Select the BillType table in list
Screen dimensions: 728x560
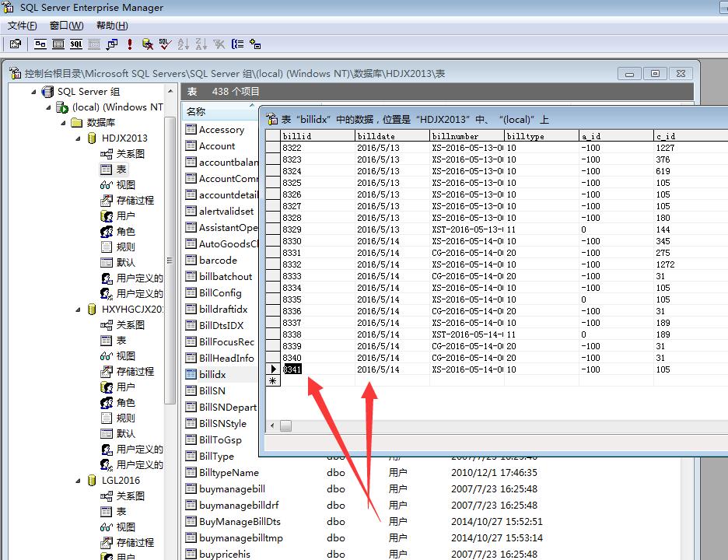[x=215, y=457]
